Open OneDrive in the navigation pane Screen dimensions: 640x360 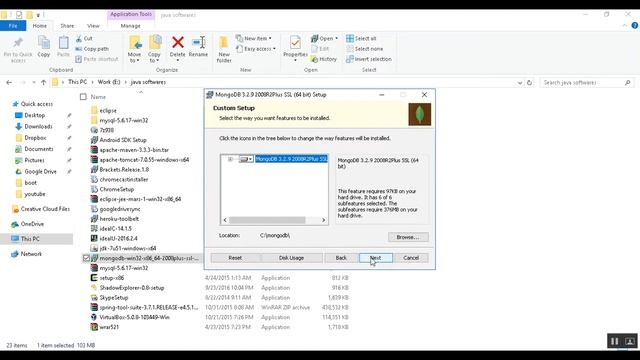(28, 224)
